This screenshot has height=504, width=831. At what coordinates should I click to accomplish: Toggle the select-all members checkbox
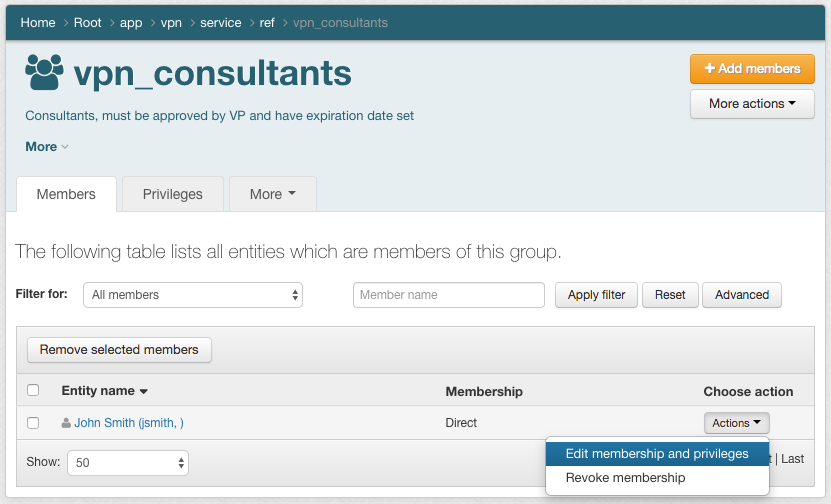tap(33, 391)
